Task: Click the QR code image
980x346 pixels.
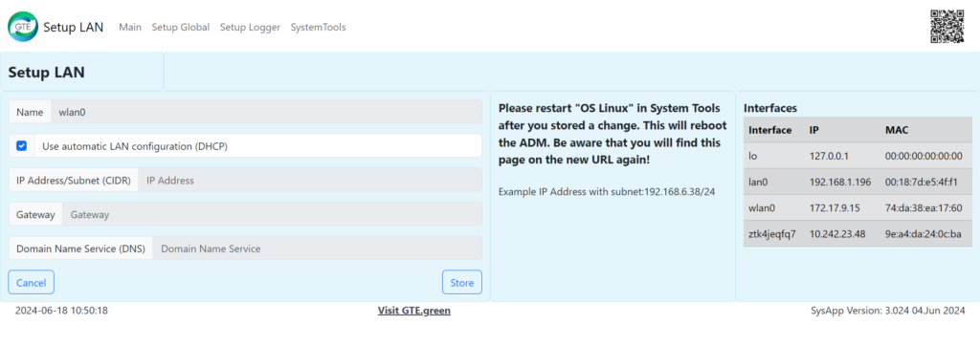Action: click(x=947, y=27)
